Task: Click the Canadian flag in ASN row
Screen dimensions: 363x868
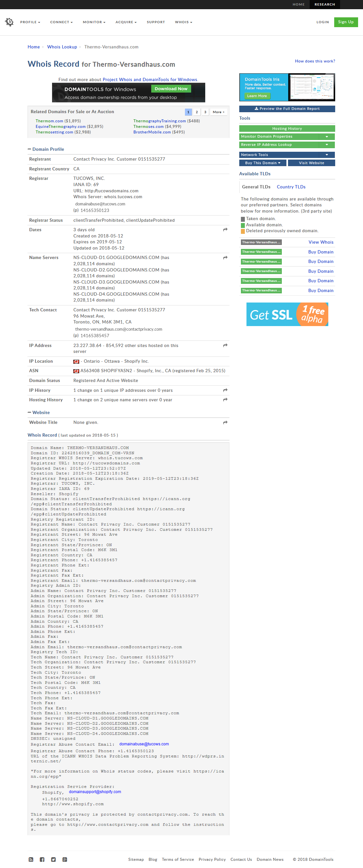Action: [76, 371]
